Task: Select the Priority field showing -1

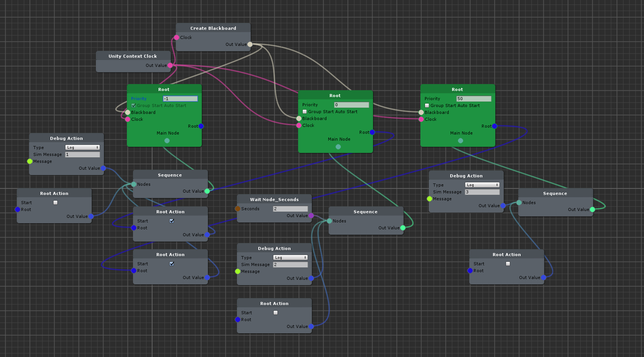Action: pos(180,99)
